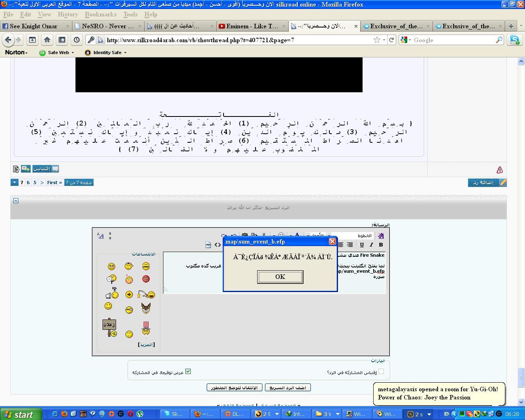Click OK in map\sum_event_b.efp dialog
525x420 pixels.
click(x=280, y=277)
